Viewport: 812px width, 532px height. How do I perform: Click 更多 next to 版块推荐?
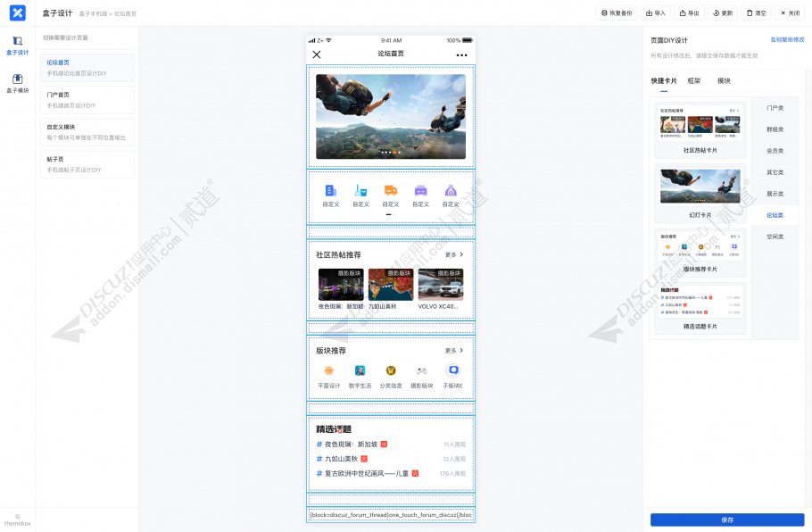coord(454,351)
